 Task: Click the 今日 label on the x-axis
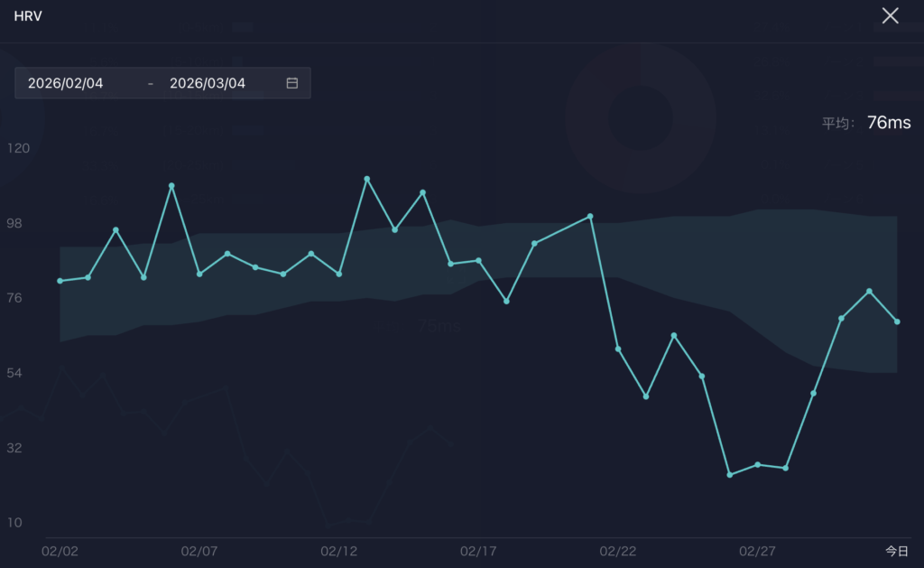tap(896, 551)
